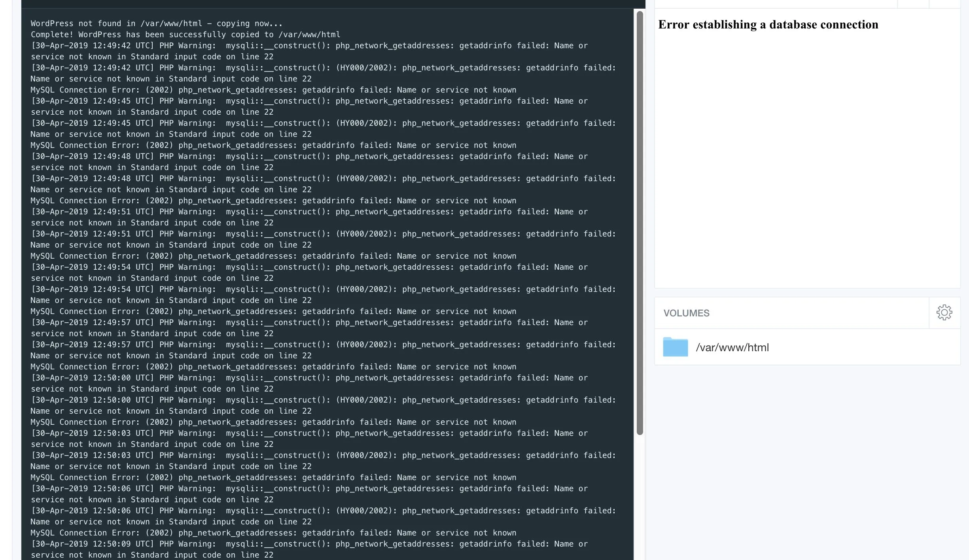
Task: Click the first 12:50:00 UTC PHP Warning entry
Action: (x=308, y=378)
